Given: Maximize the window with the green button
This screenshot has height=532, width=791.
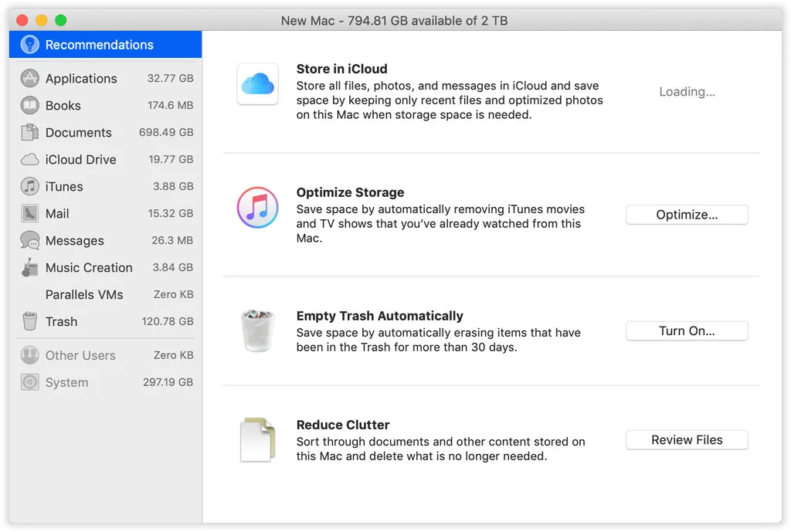Looking at the screenshot, I should click(60, 20).
